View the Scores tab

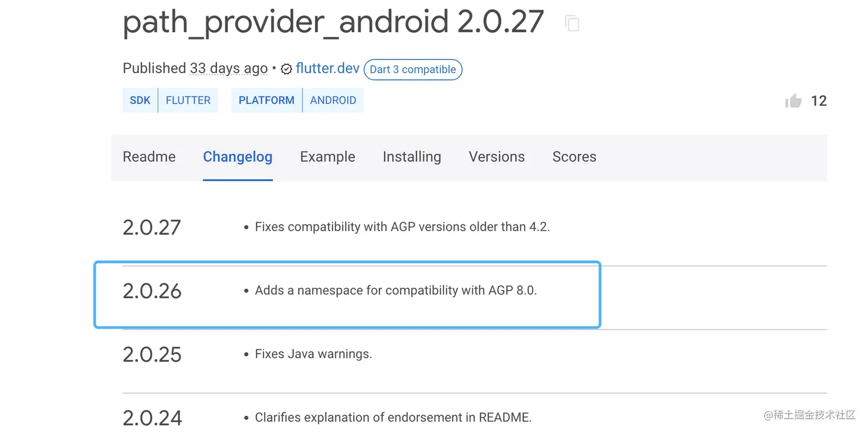click(574, 157)
